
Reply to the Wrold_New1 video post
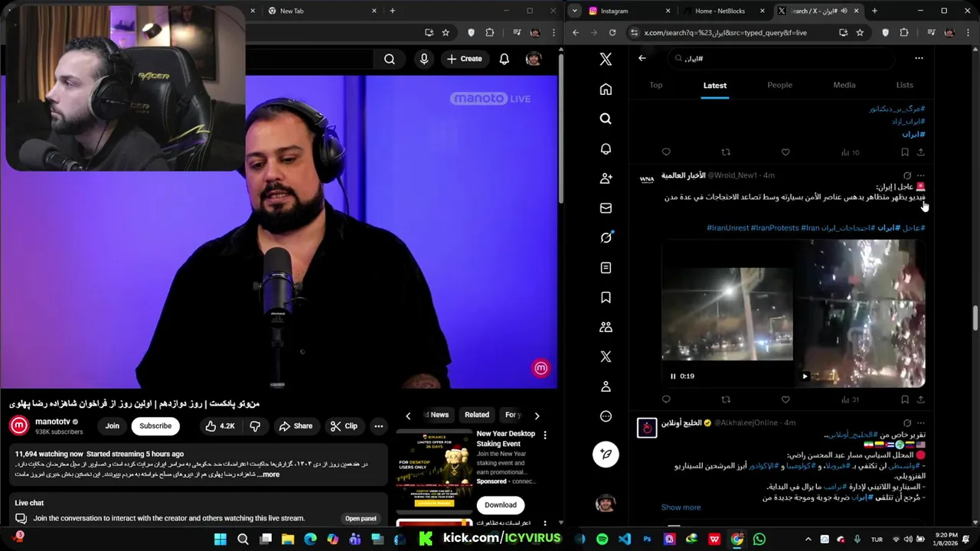666,399
